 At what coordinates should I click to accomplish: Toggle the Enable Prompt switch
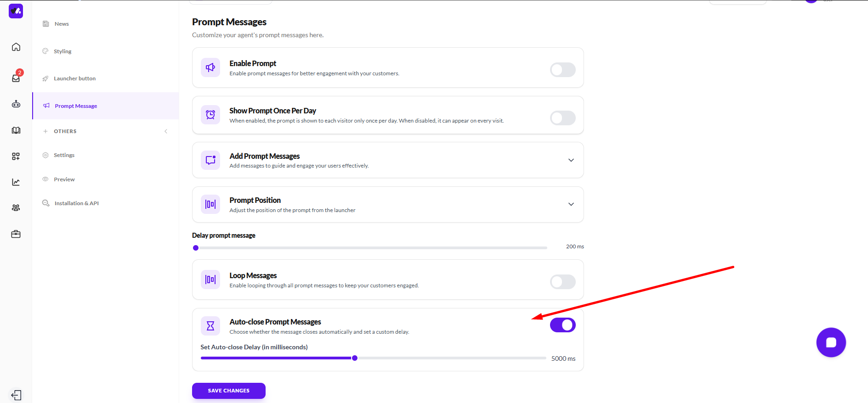[562, 70]
